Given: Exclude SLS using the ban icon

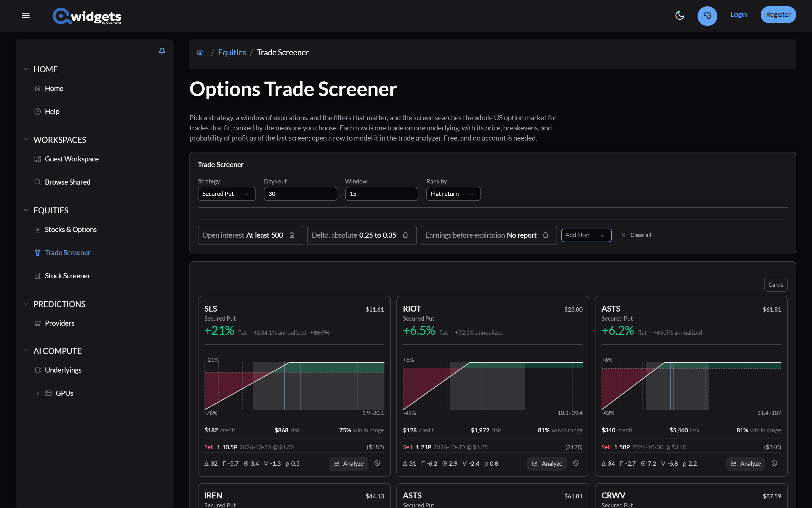Looking at the screenshot, I should tap(377, 463).
